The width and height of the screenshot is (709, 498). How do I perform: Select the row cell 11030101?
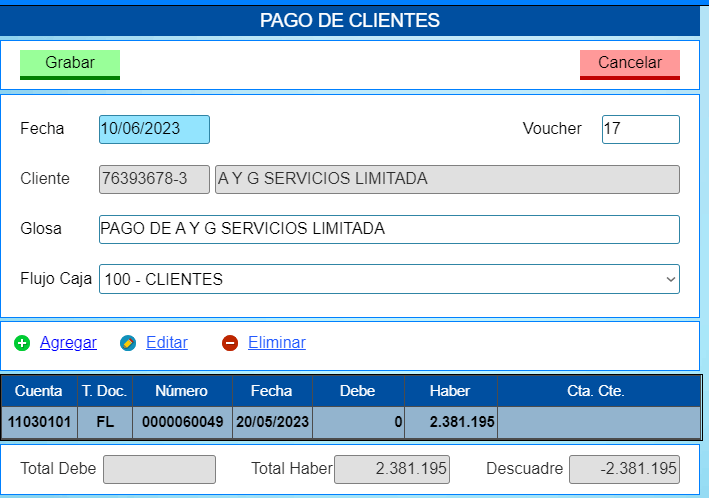39,422
